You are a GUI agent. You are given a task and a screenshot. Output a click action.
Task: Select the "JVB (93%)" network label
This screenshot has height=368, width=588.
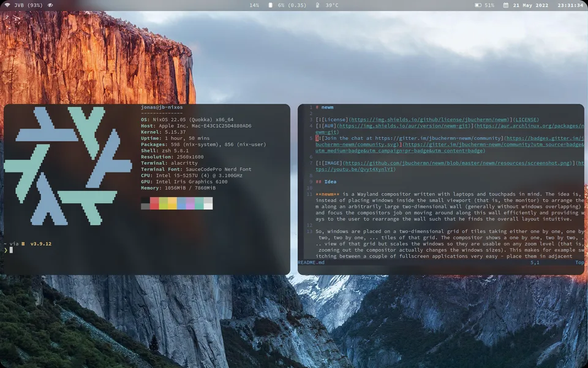pyautogui.click(x=28, y=6)
